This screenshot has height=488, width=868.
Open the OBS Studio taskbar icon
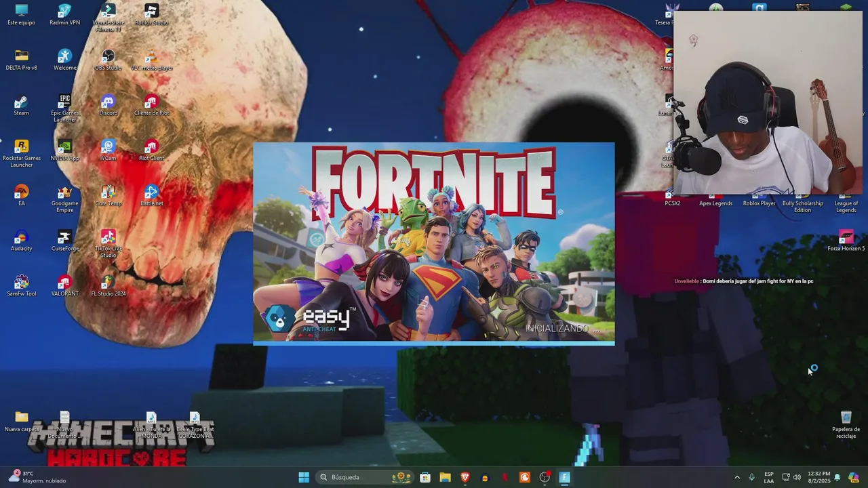pos(545,477)
